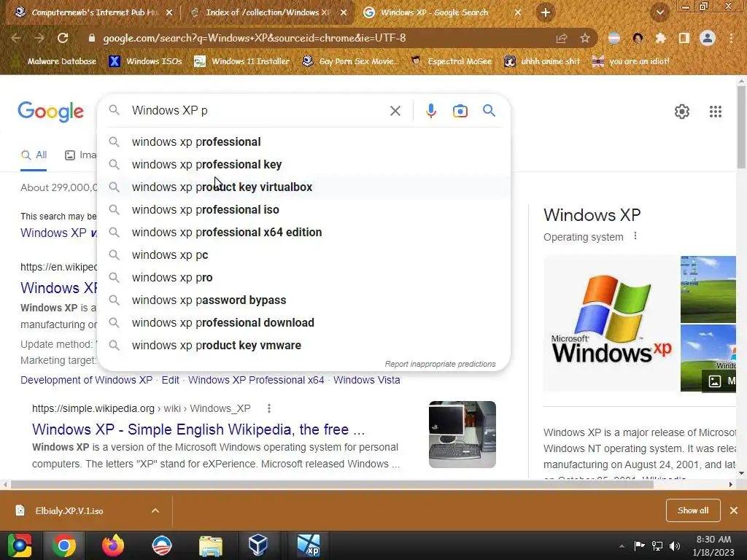Close the Index of /collection tab
This screenshot has height=560, width=747.
[x=343, y=13]
